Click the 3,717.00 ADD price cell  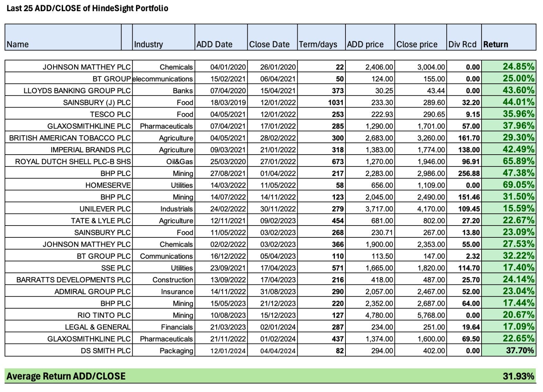coord(370,209)
